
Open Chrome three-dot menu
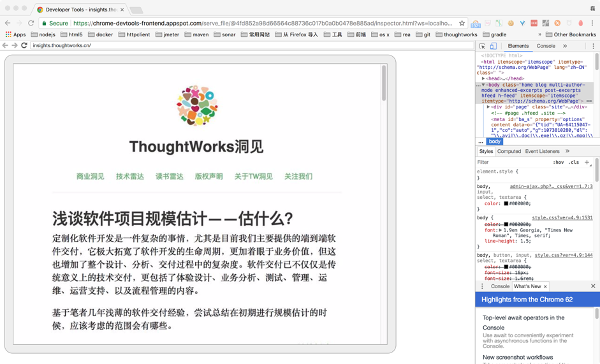(592, 23)
